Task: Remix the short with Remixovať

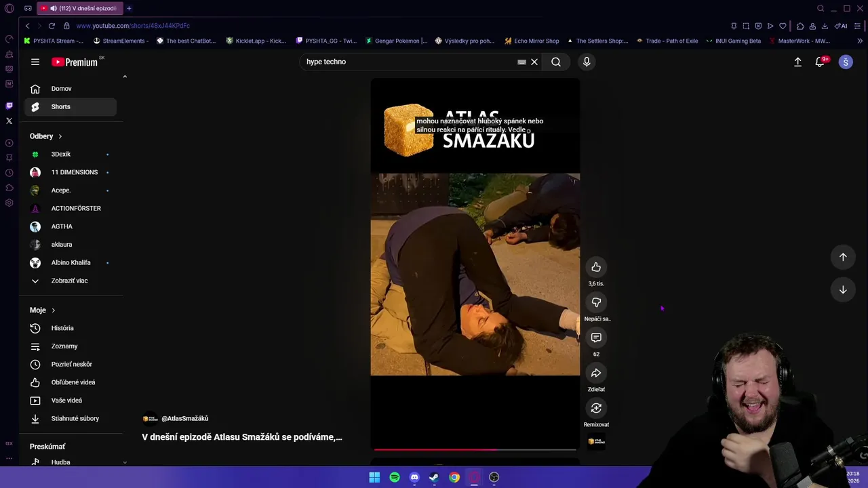Action: click(596, 408)
